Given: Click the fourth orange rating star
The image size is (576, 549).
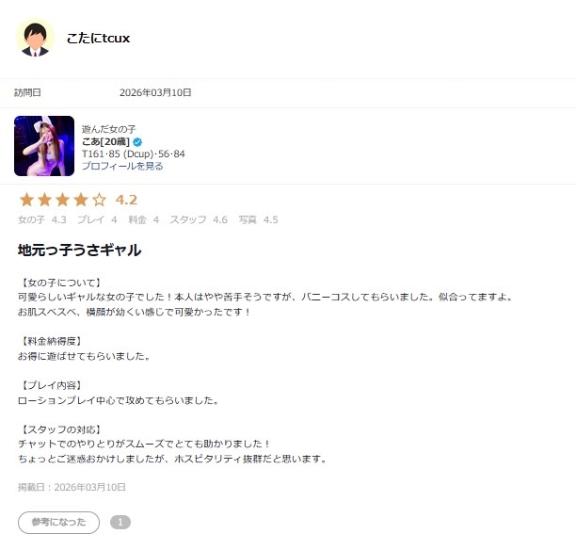Looking at the screenshot, I should (81, 200).
